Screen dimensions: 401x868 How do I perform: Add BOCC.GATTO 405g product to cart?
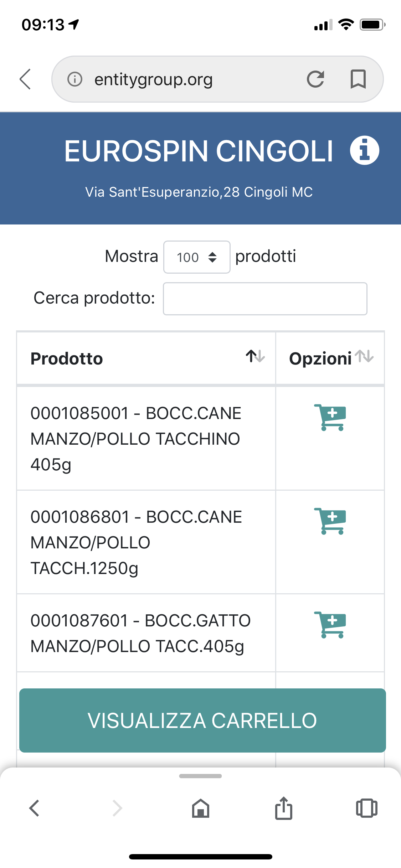[330, 625]
